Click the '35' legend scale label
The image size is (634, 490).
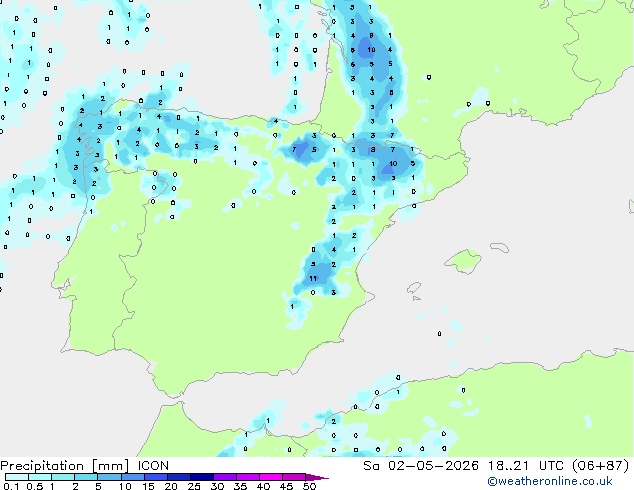[x=240, y=486]
